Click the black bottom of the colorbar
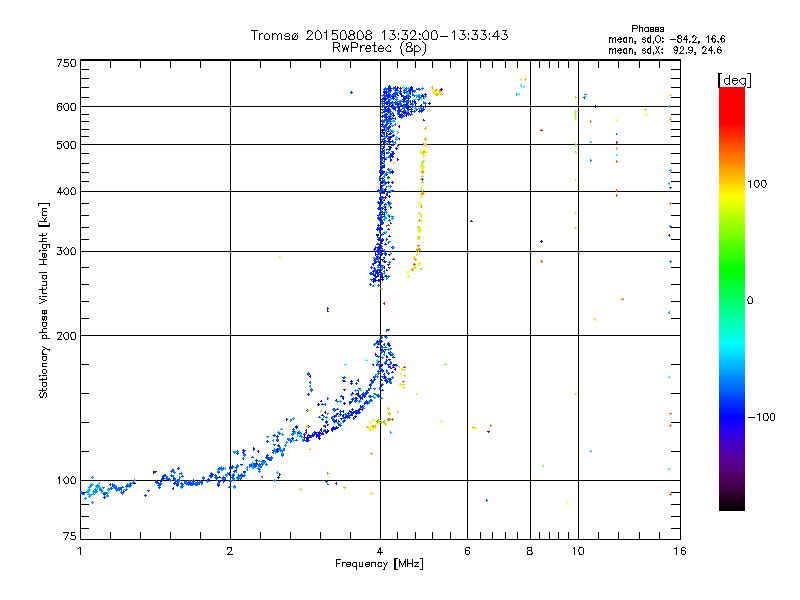This screenshot has height=600, width=800. 732,503
